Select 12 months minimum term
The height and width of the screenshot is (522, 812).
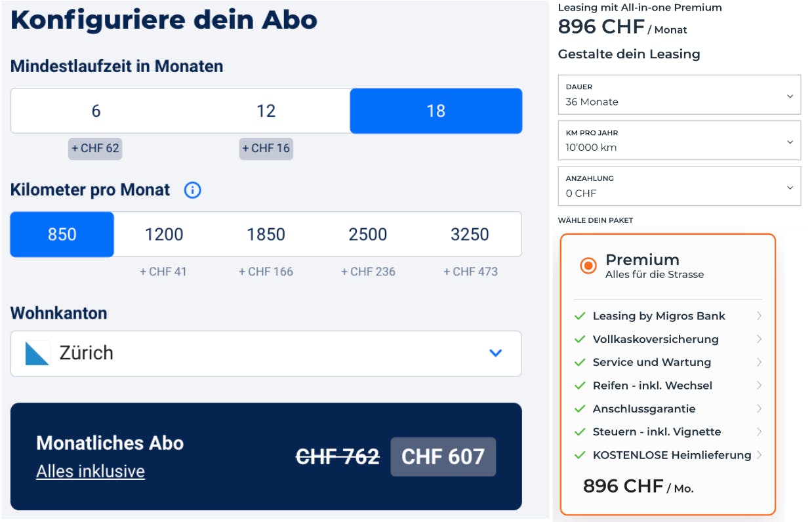click(x=266, y=111)
